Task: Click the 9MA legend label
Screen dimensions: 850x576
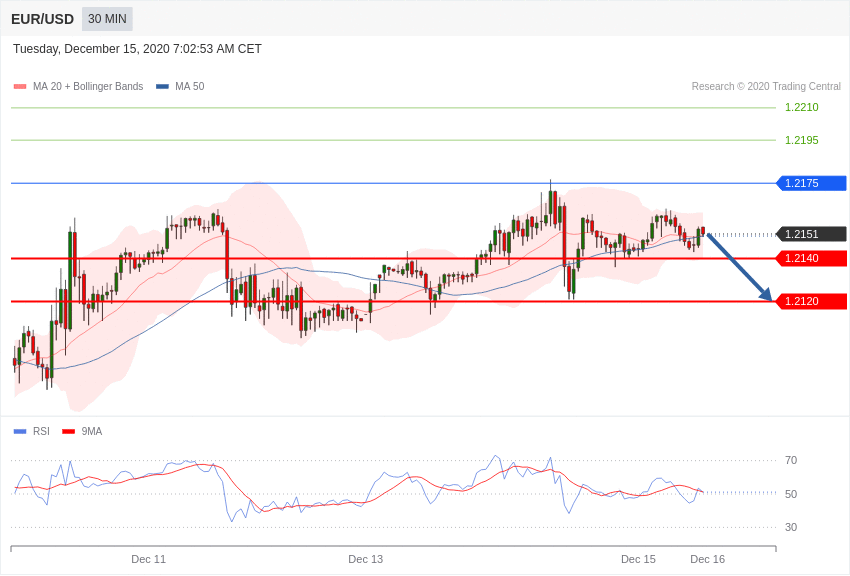Action: pos(92,432)
